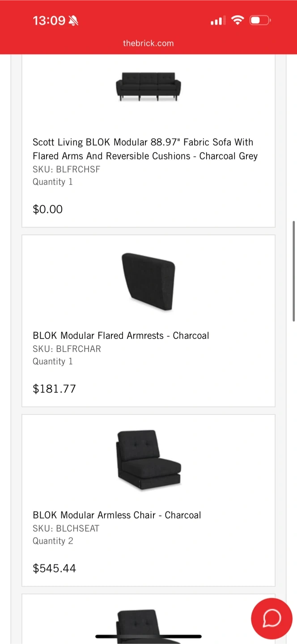The image size is (297, 644).
Task: Open the Scott Living BLOK Modular Sofa title
Action: coord(145,149)
